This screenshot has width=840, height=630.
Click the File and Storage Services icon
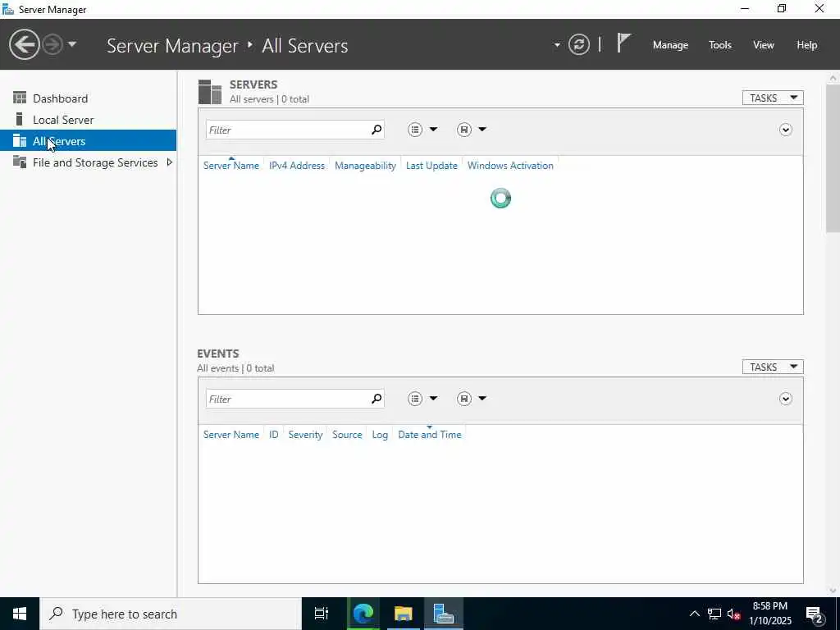click(20, 162)
